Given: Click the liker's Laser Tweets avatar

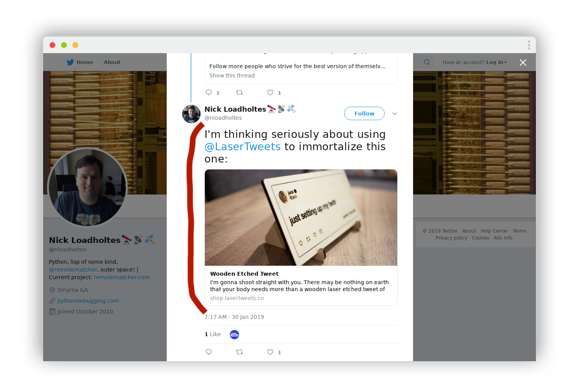Looking at the screenshot, I should pos(234,335).
